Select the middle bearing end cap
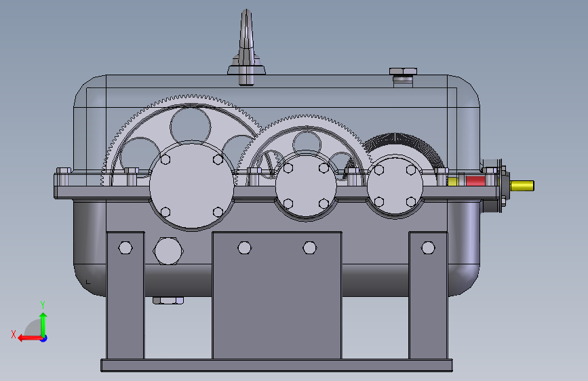Image resolution: width=588 pixels, height=381 pixels. pyautogui.click(x=306, y=186)
